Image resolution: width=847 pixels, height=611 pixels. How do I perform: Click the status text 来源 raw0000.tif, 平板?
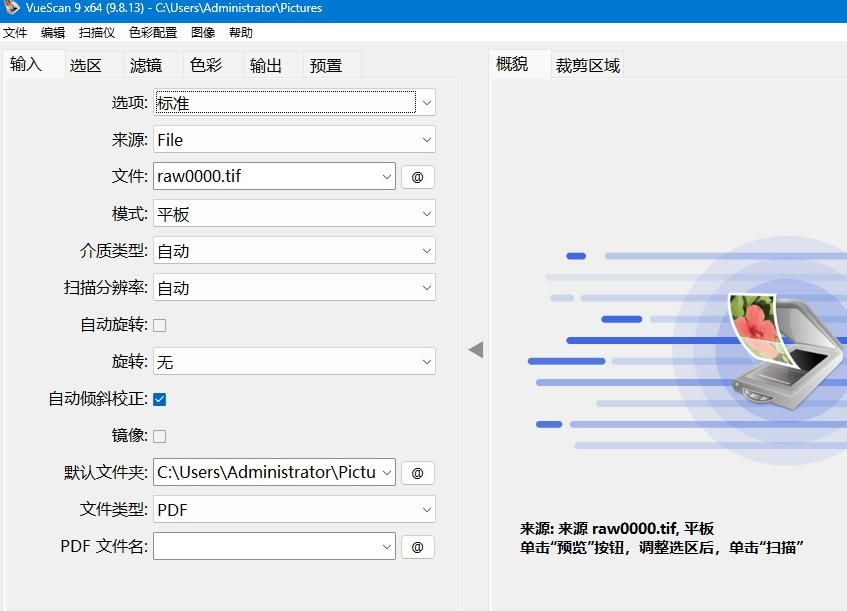[617, 528]
